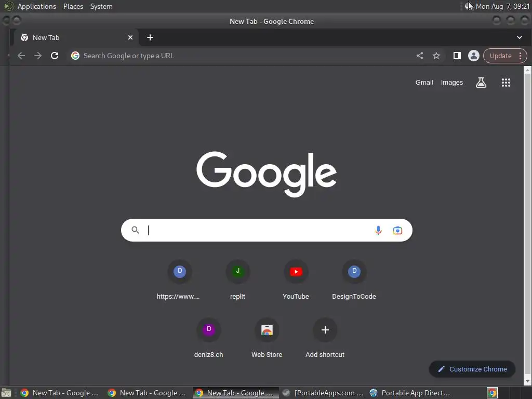This screenshot has width=532, height=399.
Task: Open the Places menu
Action: tap(73, 6)
